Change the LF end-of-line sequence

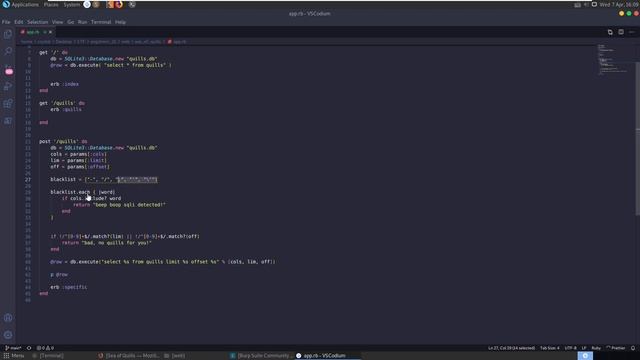click(584, 348)
